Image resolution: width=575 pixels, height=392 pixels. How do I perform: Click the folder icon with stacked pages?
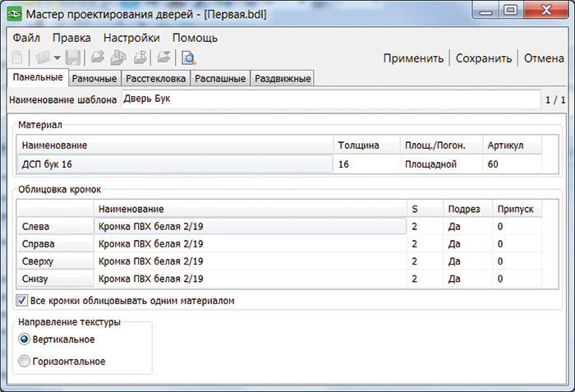117,58
